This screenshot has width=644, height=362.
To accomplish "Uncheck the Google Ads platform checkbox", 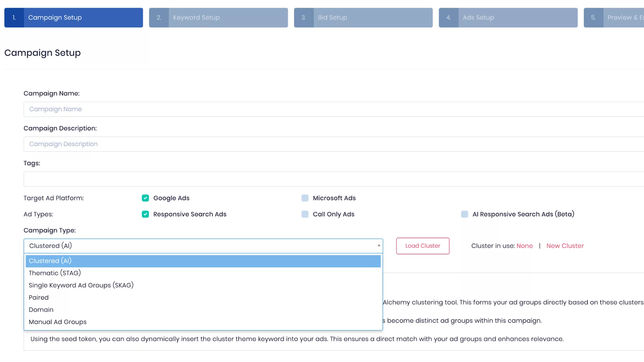I will (145, 198).
